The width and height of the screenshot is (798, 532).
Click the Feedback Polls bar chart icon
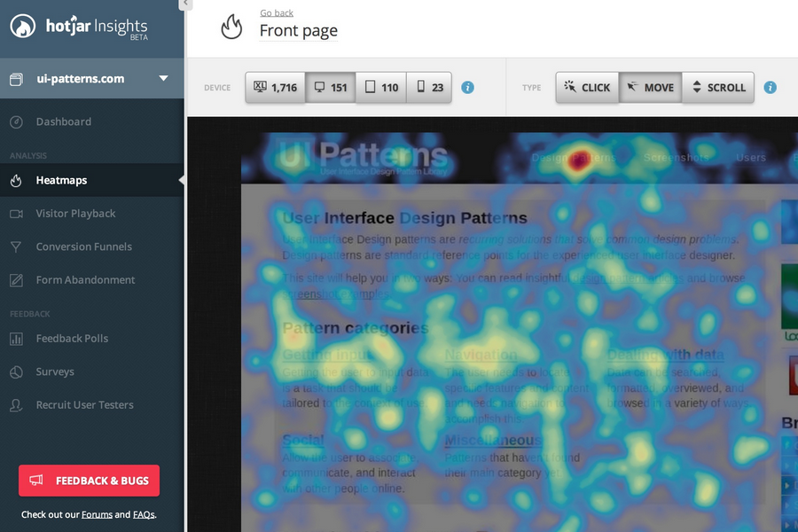16,339
